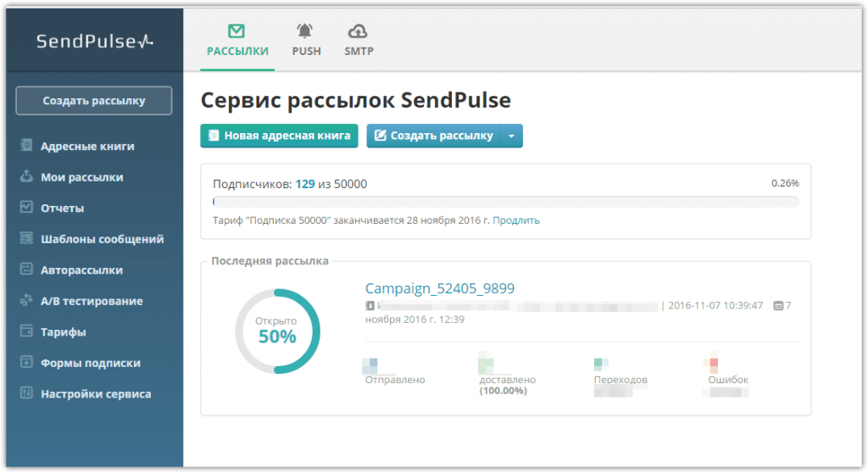Open Формы подписки in sidebar
Screen dimensions: 868x473
tap(91, 364)
